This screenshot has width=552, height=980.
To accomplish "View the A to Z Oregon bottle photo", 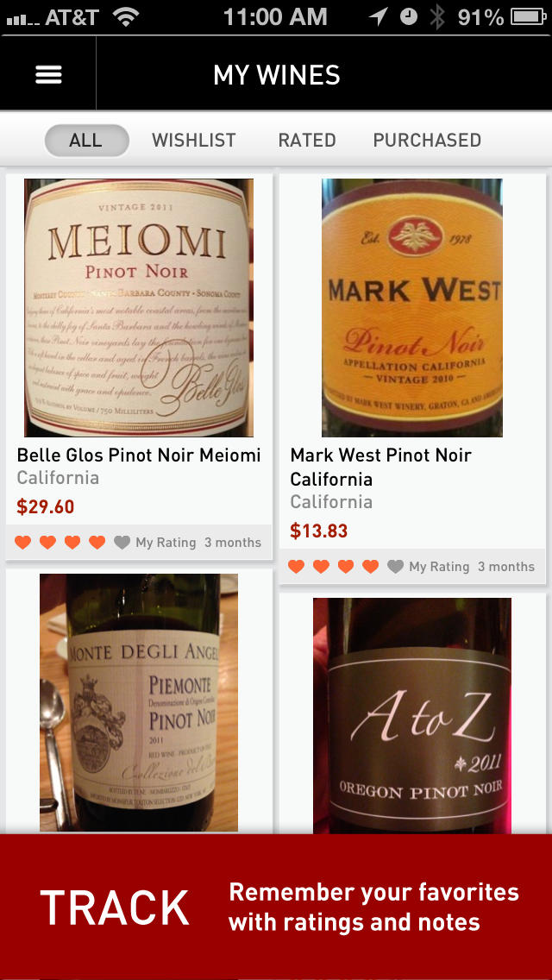I will (x=412, y=716).
